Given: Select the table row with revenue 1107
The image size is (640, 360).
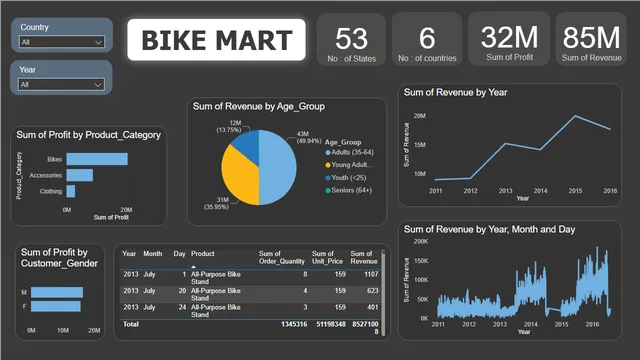Looking at the screenshot, I should point(250,278).
